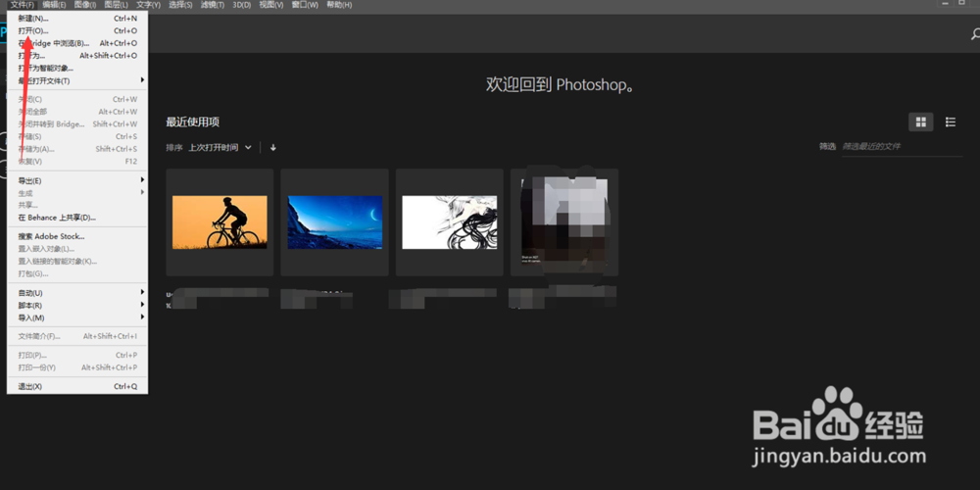Image resolution: width=980 pixels, height=490 pixels.
Task: Open the 滤镜(T) menu
Action: click(x=213, y=5)
